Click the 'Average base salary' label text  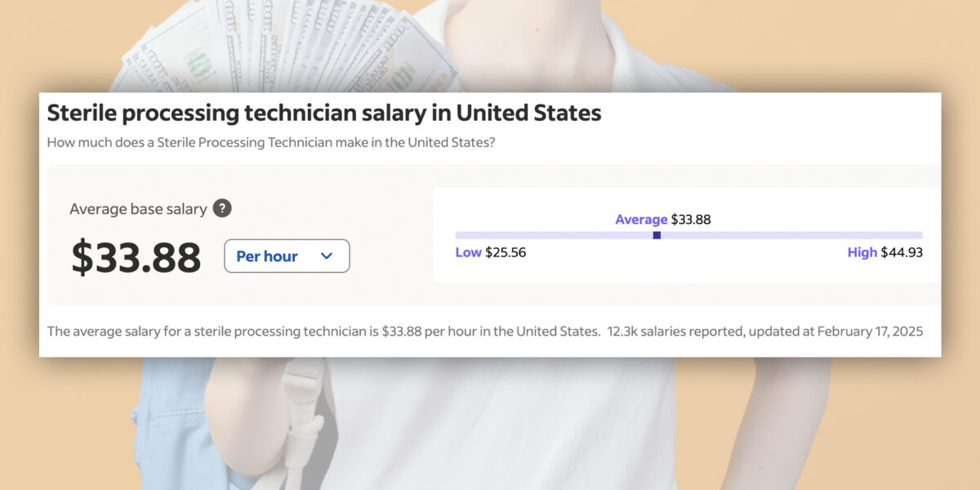click(x=138, y=209)
